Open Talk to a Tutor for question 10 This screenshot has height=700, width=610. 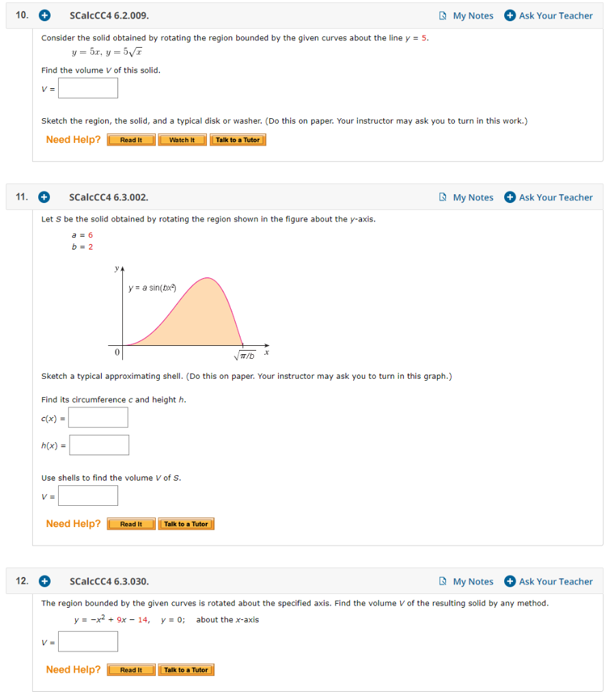(x=238, y=139)
